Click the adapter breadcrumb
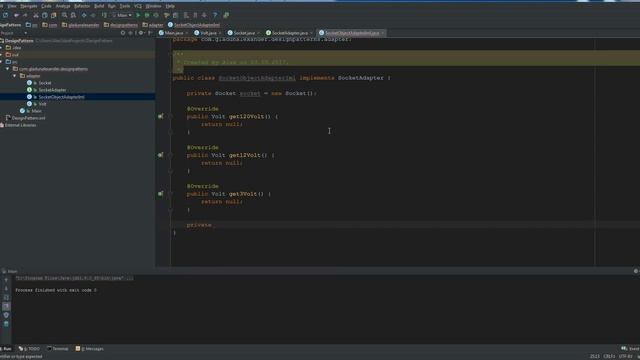This screenshot has width=640, height=360. tap(153, 25)
